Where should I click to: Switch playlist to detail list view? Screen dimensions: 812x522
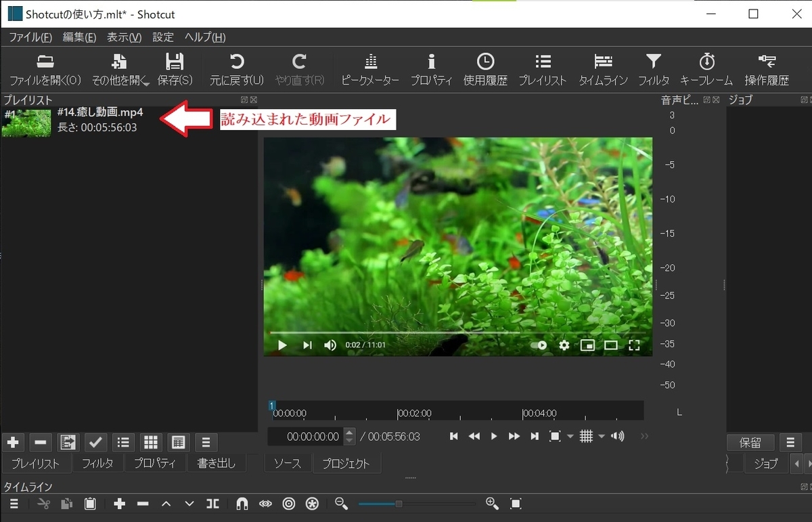click(x=123, y=443)
